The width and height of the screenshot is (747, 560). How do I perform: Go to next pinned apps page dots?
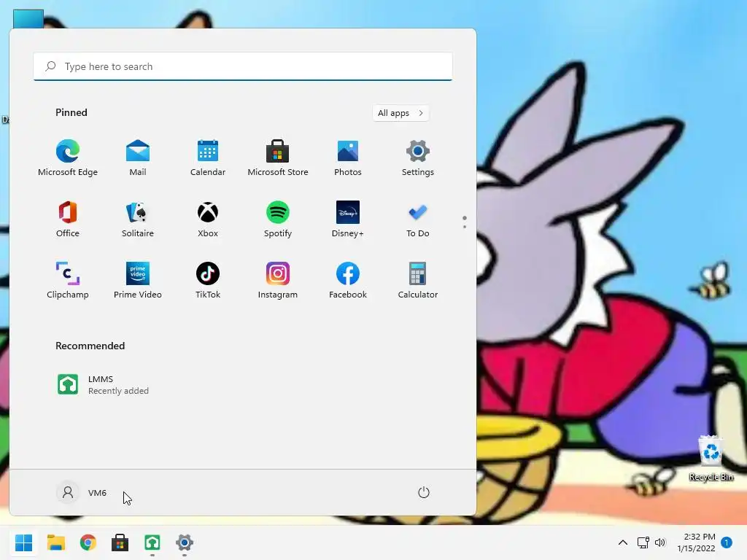[465, 222]
